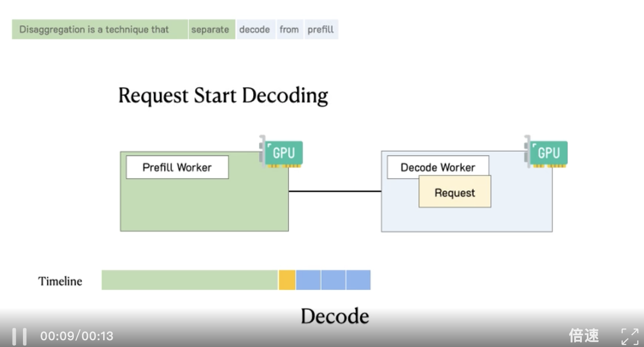Click the yellow Request box
644x347 pixels.
(455, 193)
